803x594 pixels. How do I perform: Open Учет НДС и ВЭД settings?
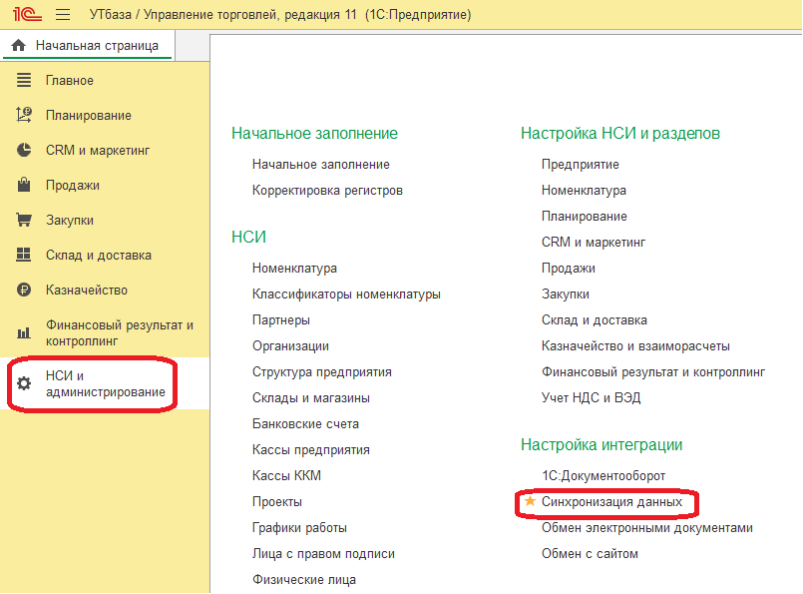click(591, 398)
